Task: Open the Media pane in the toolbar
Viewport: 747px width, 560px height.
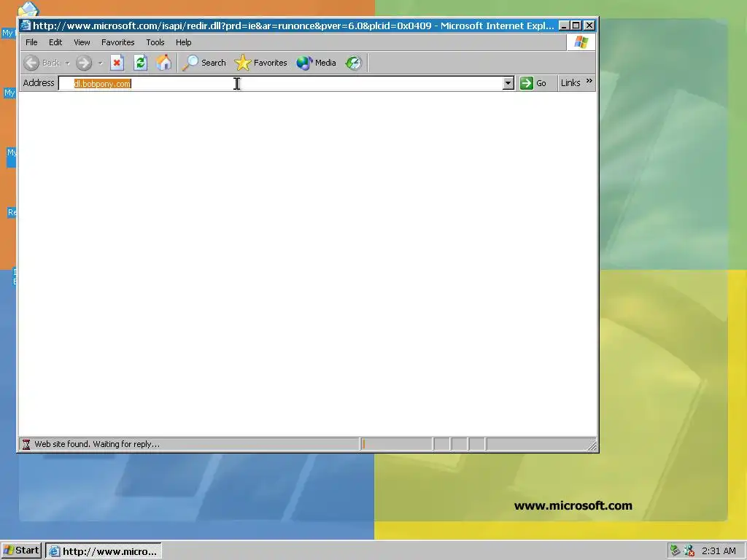Action: click(x=317, y=63)
